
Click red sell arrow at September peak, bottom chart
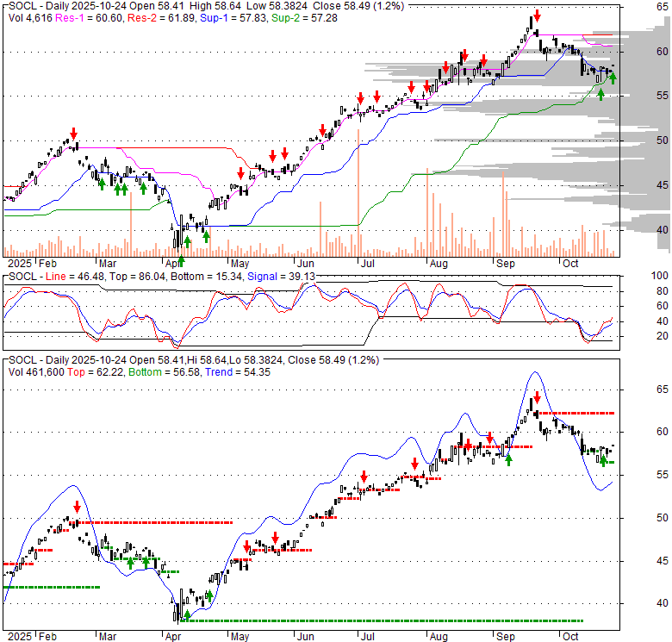tap(537, 397)
